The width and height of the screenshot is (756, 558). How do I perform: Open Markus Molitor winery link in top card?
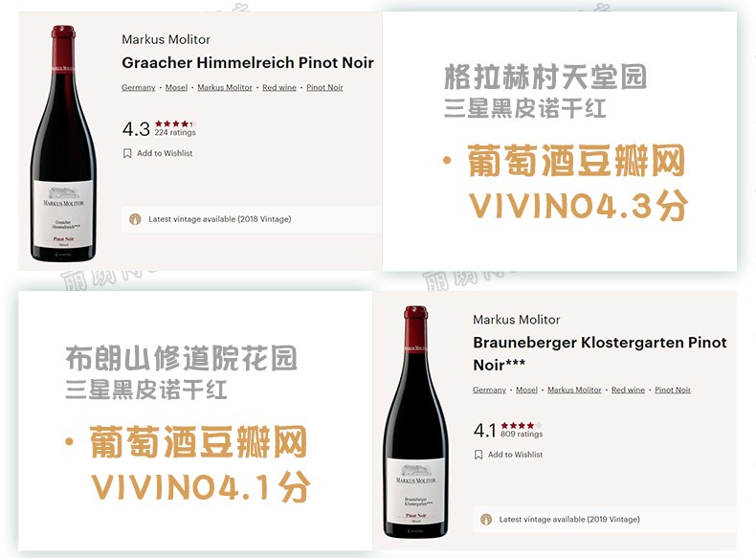225,87
